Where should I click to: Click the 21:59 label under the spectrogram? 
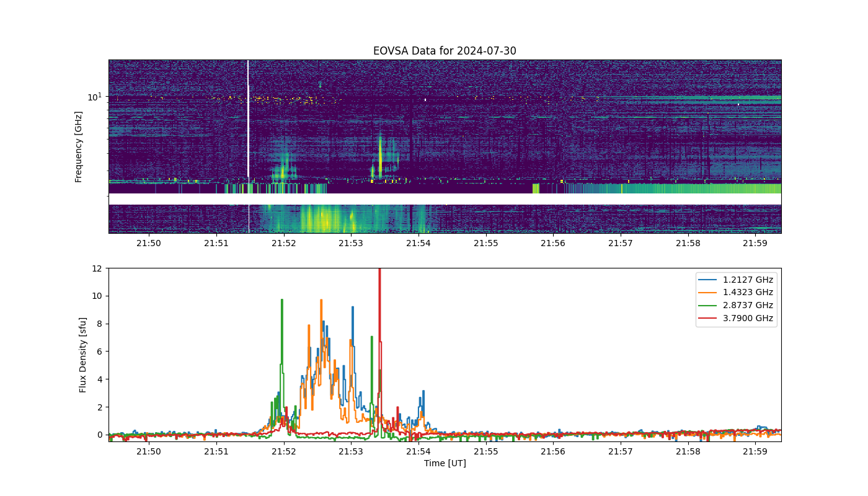[x=755, y=244]
